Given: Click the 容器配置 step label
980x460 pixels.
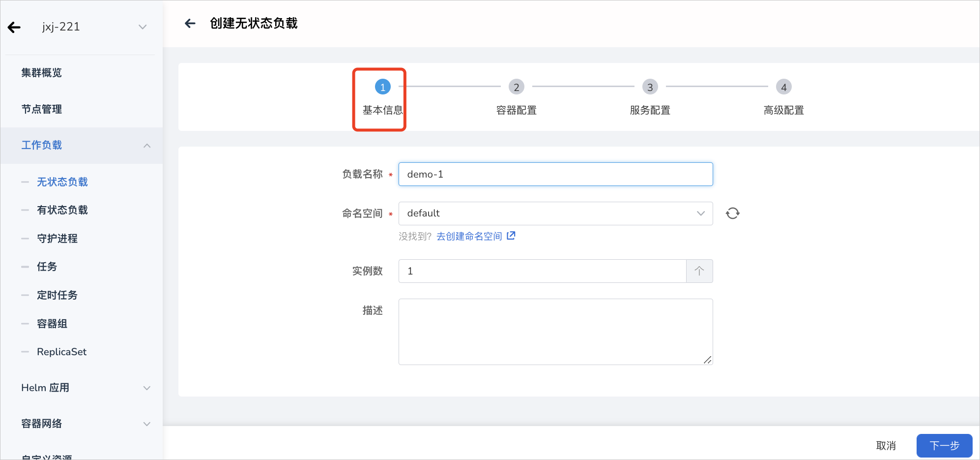Looking at the screenshot, I should pyautogui.click(x=517, y=110).
